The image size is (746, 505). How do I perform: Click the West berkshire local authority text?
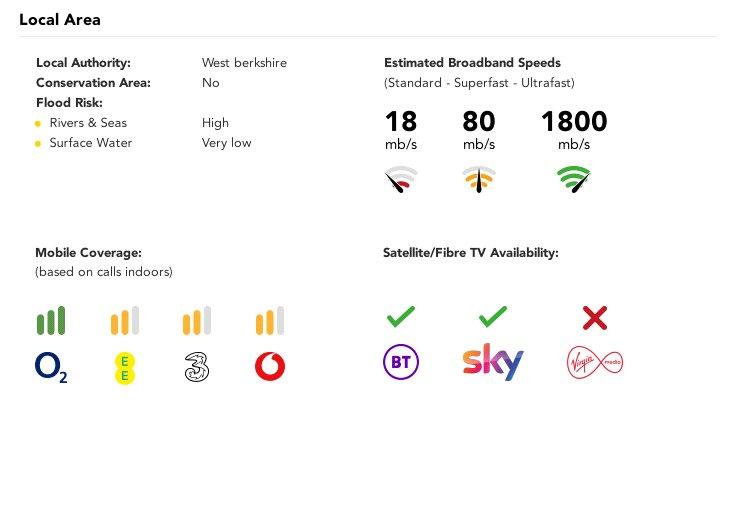pyautogui.click(x=244, y=63)
